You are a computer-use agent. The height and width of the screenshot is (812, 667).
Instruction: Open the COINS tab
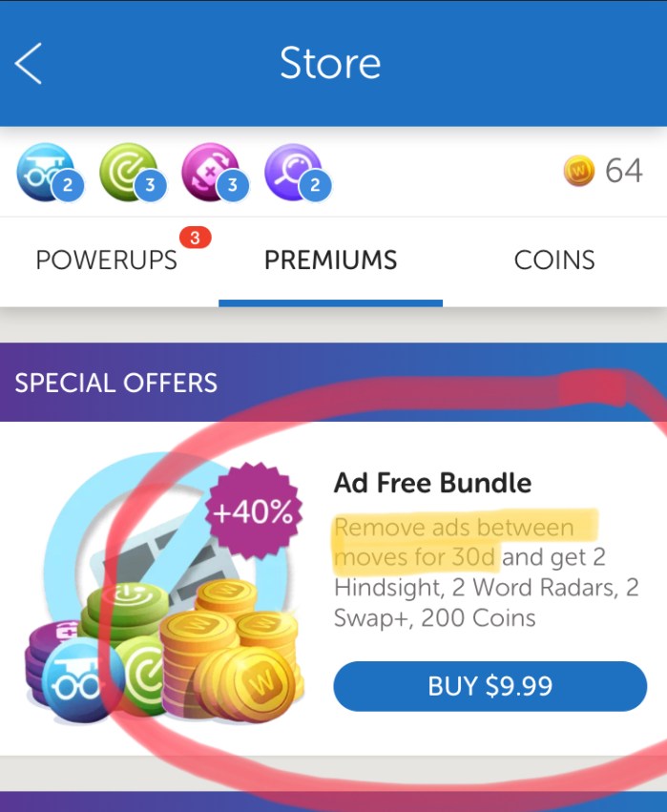tap(554, 260)
